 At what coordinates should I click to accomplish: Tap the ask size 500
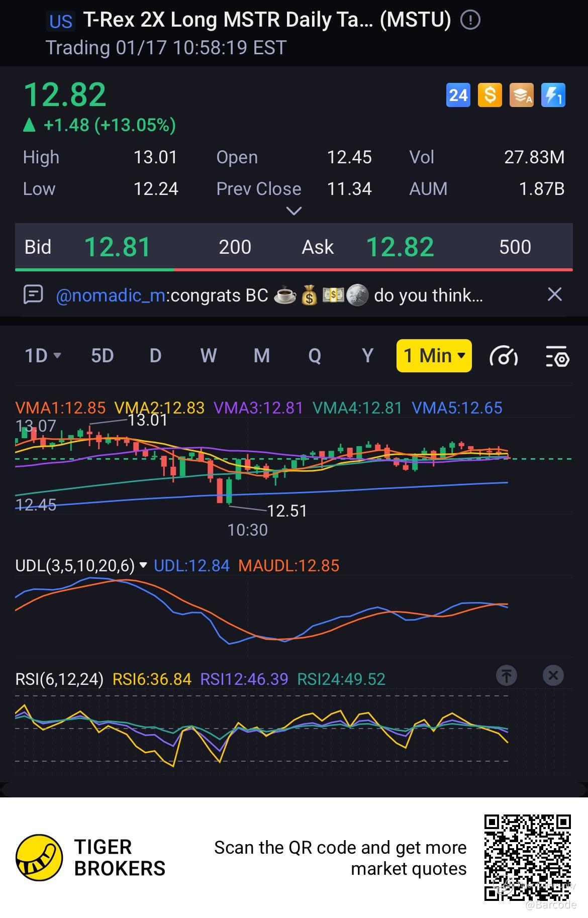click(x=515, y=247)
